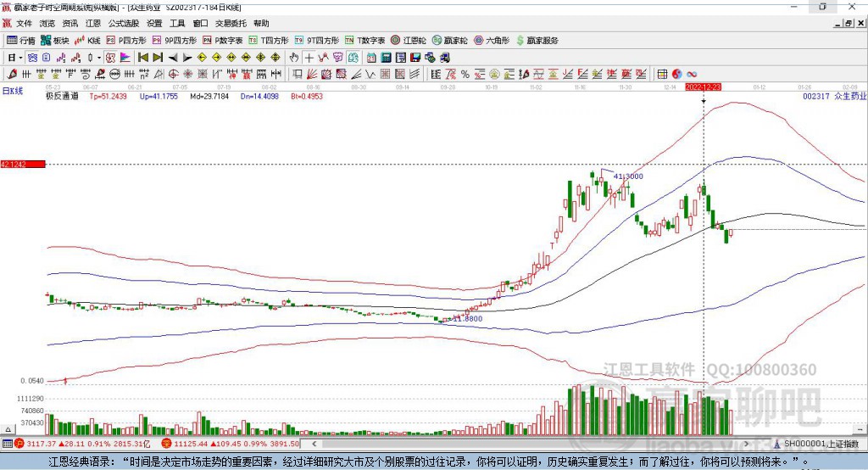Click the 11125.44 index status value

pyautogui.click(x=191, y=444)
